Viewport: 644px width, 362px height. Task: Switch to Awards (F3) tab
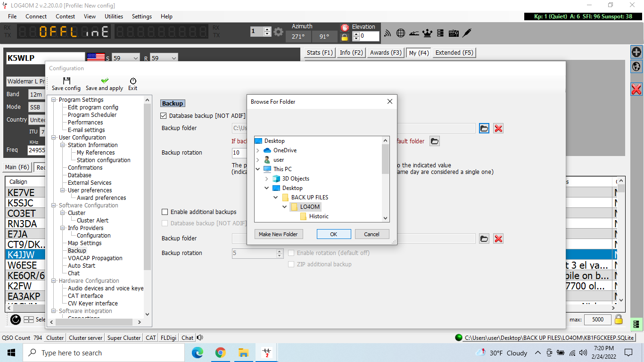click(x=386, y=53)
